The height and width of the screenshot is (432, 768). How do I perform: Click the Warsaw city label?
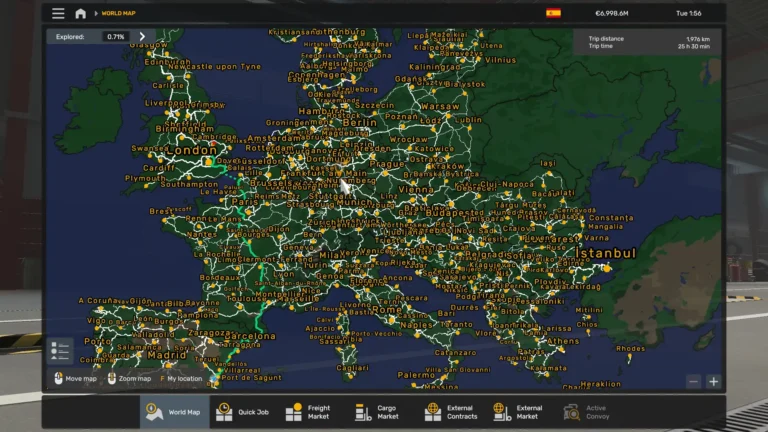point(440,106)
